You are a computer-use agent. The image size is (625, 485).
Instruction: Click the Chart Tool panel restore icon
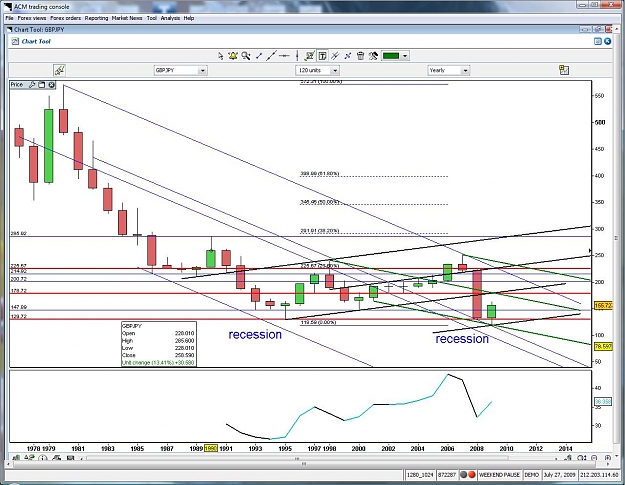[x=597, y=41]
